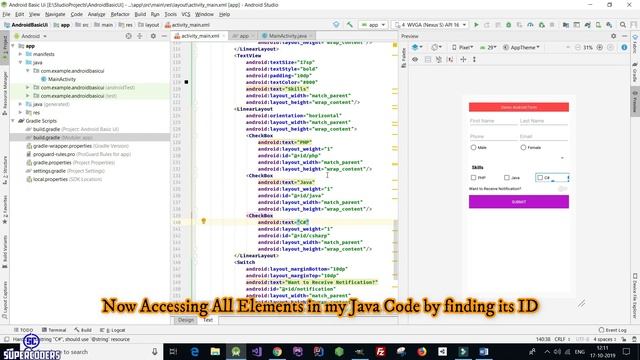
Task: Zoom out the preview with minus icon
Action: pyautogui.click(x=578, y=47)
